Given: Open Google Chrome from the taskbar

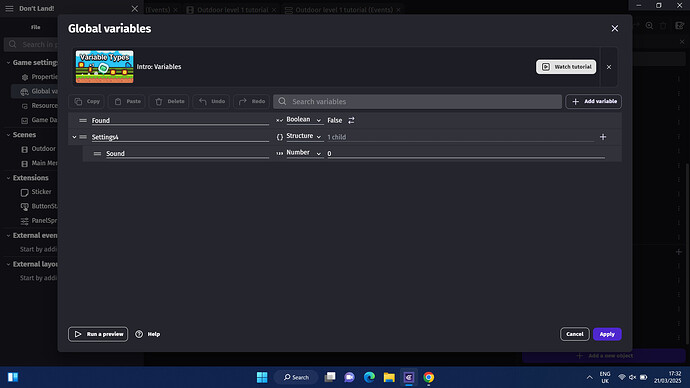Looking at the screenshot, I should point(429,377).
